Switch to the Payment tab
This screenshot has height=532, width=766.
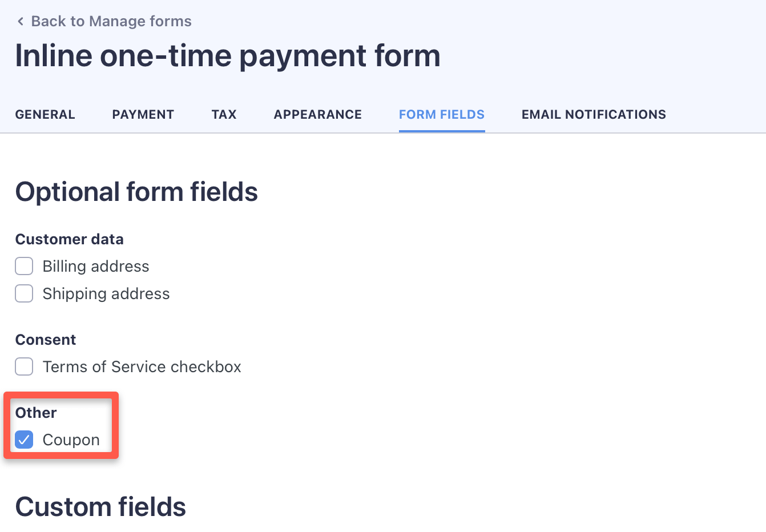click(143, 115)
